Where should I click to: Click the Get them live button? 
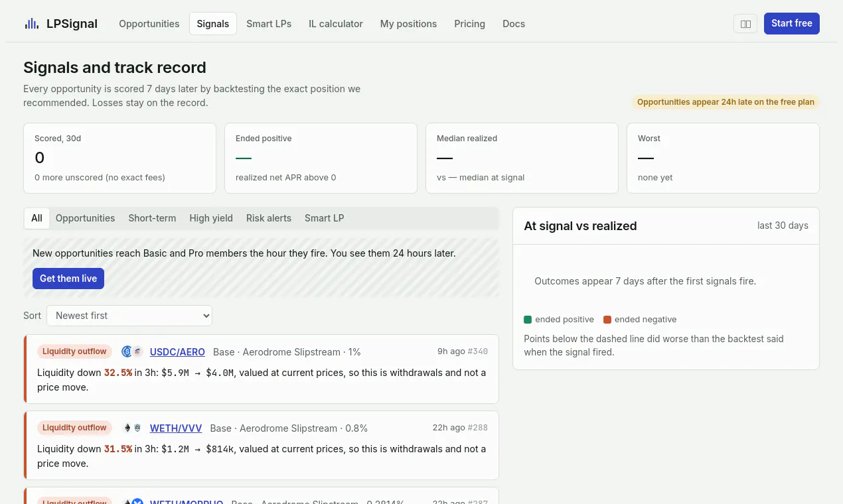[68, 279]
